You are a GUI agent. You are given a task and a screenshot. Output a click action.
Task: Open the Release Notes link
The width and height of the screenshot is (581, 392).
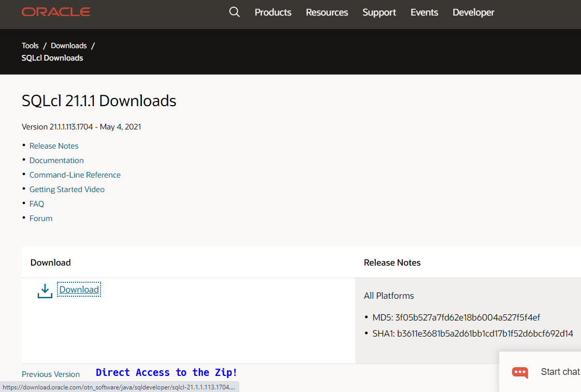[x=54, y=146]
